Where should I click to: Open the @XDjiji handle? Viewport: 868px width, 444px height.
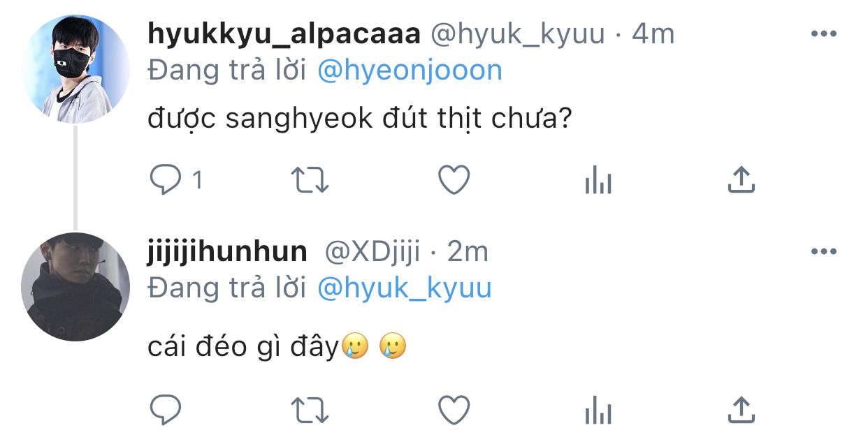372,252
